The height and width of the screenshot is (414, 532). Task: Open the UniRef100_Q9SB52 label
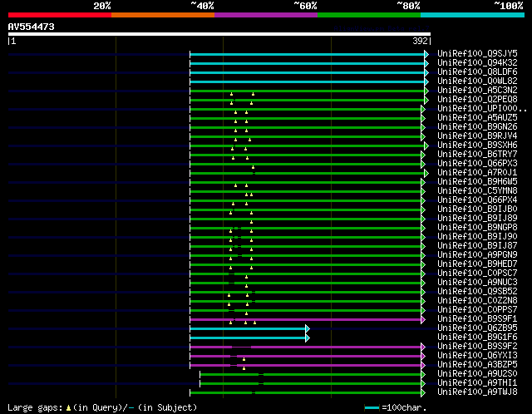coord(477,292)
